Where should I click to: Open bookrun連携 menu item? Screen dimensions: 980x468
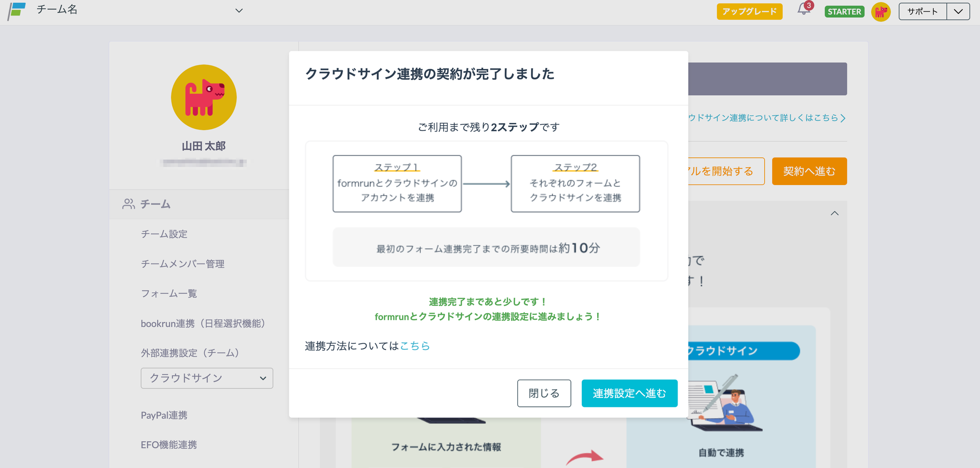point(203,323)
